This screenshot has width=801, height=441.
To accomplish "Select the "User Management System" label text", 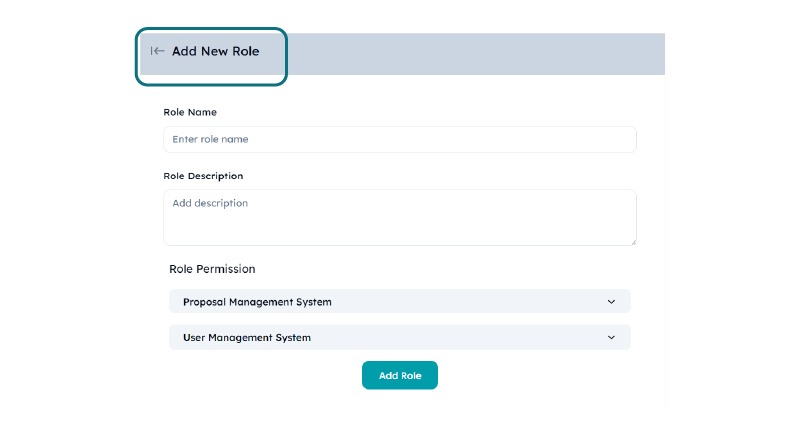I will pos(247,338).
